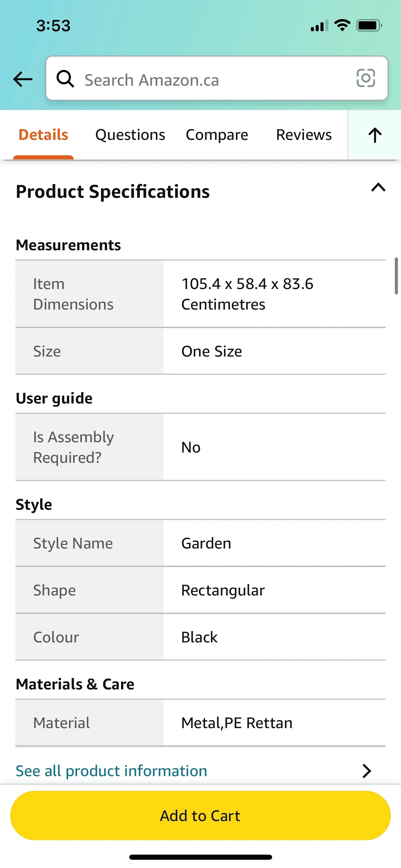
Task: Tap the cellular signal bars icon
Action: pos(319,26)
